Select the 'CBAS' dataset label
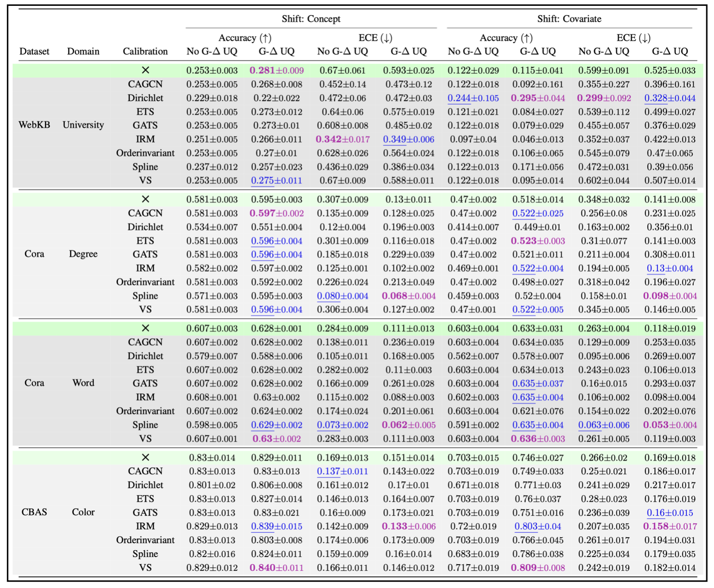The width and height of the screenshot is (714, 588). click(34, 512)
